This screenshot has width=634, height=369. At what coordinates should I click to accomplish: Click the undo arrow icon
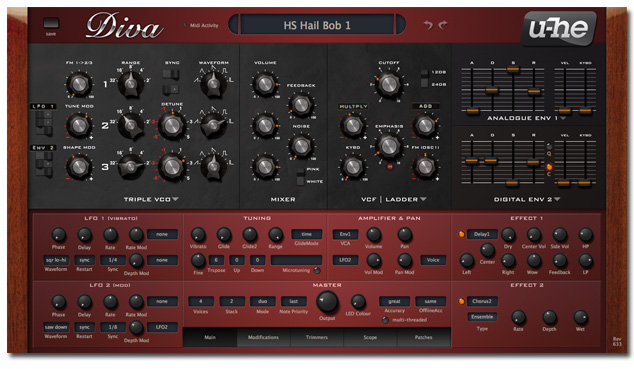pyautogui.click(x=428, y=25)
